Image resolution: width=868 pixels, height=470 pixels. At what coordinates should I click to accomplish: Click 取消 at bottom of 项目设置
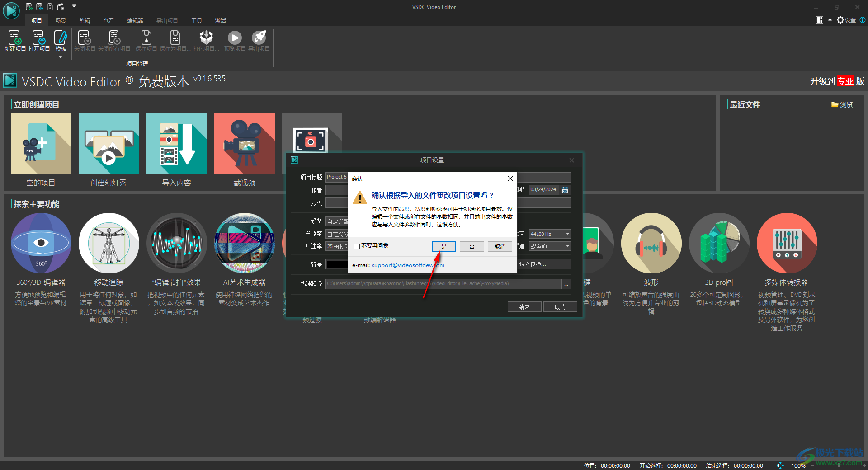point(560,307)
